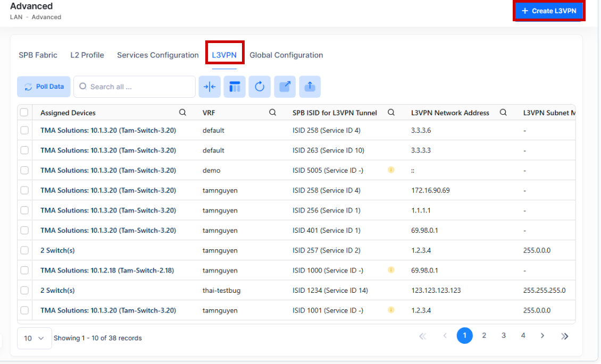Click the Showing 1 - 10 of 38 records text

point(98,338)
